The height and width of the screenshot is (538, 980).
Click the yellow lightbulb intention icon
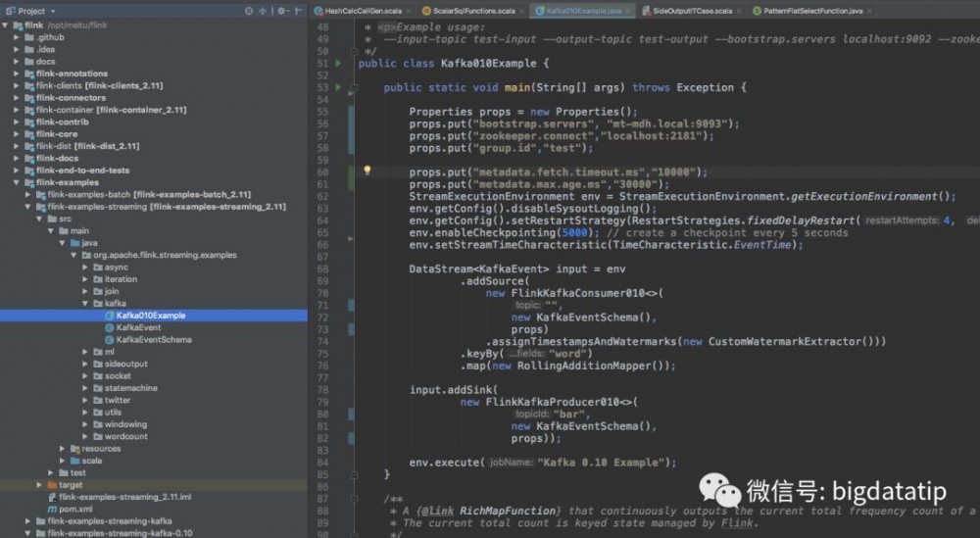tap(367, 171)
